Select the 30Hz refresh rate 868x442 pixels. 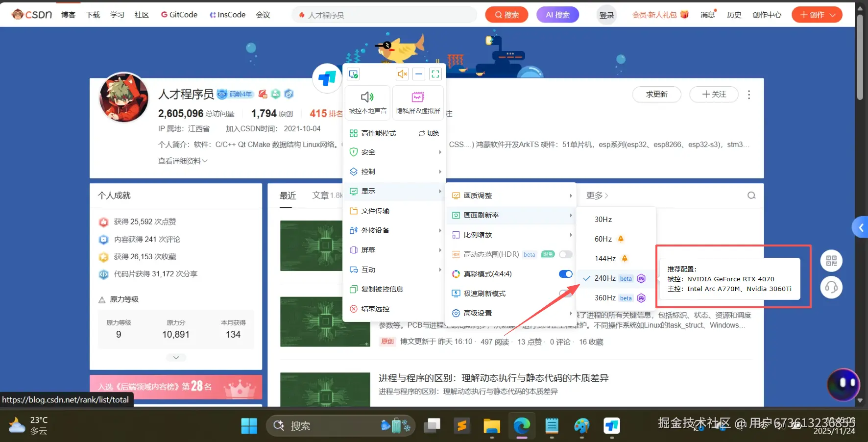[x=616, y=220]
